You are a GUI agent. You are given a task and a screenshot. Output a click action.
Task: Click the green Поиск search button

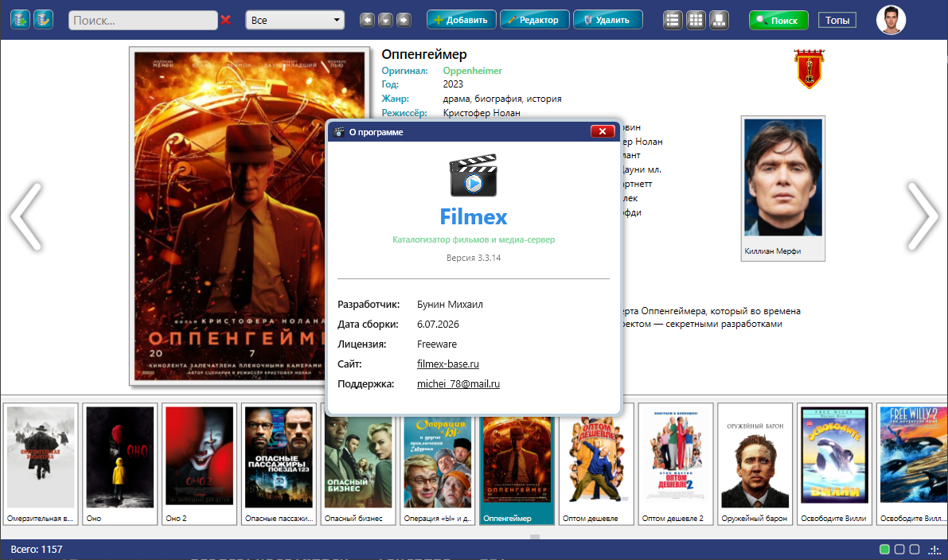tap(778, 21)
